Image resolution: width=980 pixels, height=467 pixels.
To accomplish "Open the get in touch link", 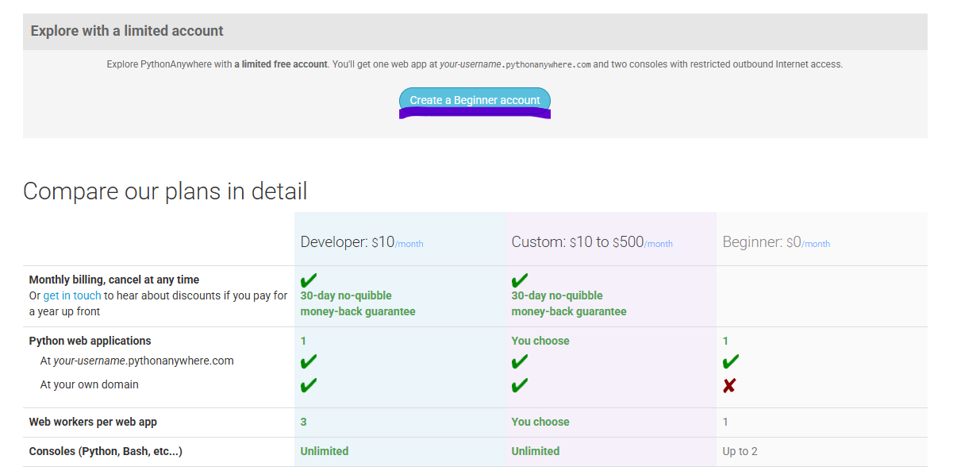I will 72,295.
